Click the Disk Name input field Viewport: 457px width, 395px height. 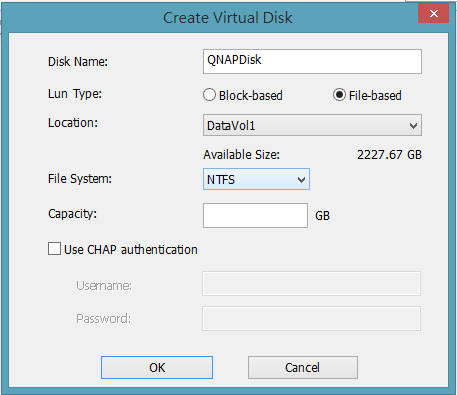click(312, 62)
